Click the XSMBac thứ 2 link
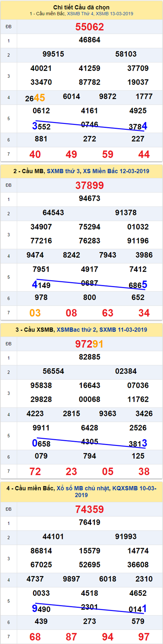Screen dimensions: 163x644 tap(77, 330)
